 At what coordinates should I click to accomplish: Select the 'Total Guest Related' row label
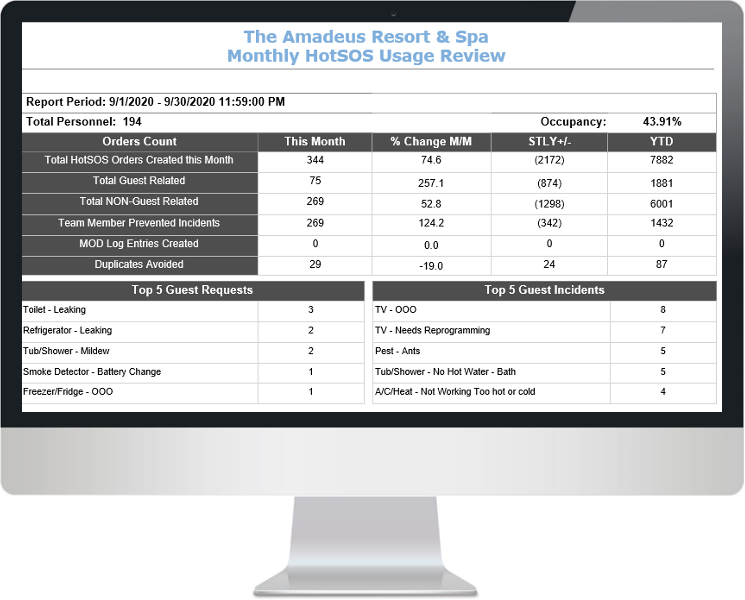139,181
